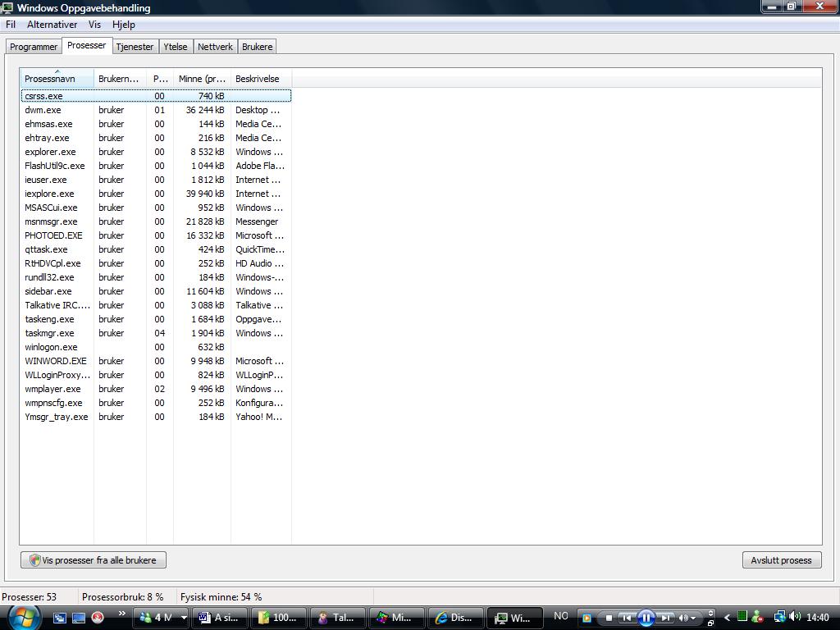840x630 pixels.
Task: Switch to the Tjenester tab
Action: click(x=135, y=47)
